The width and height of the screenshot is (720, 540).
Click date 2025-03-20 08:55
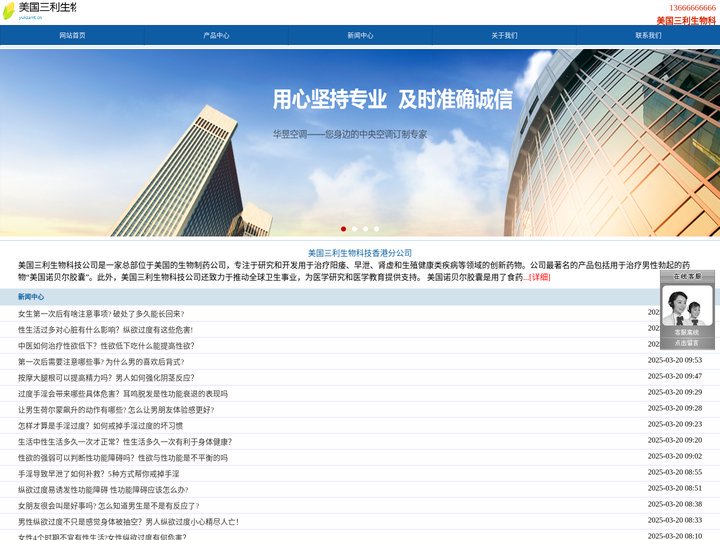pyautogui.click(x=675, y=472)
